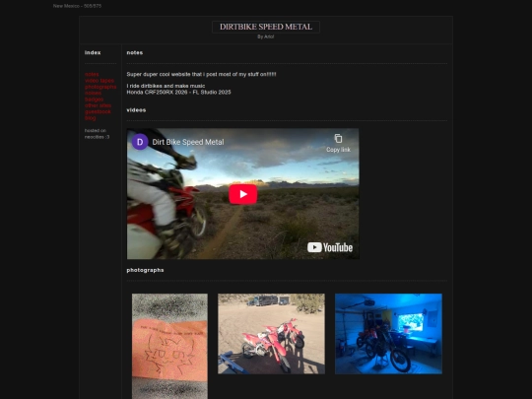Select the 'New Mexico - 505/575' text

pyautogui.click(x=77, y=6)
